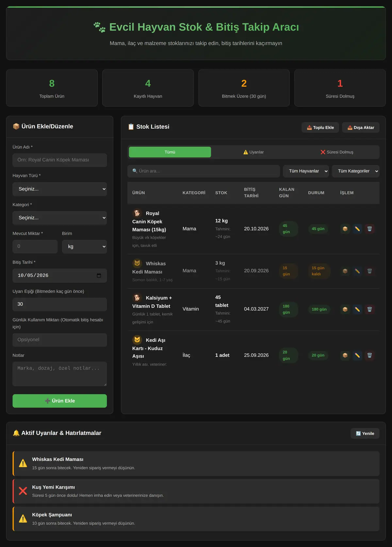This screenshot has height=547, width=392.
Task: Click the warning icon on Köpek Şampuanı alert
Action: tap(23, 519)
